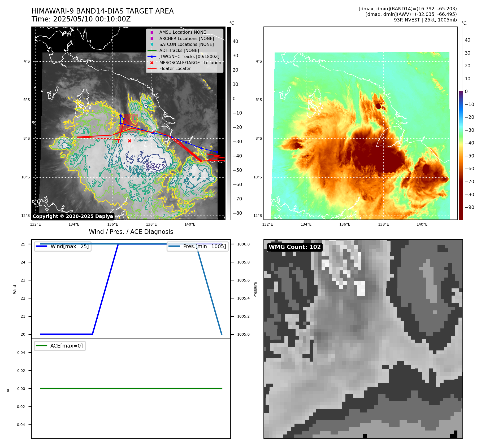Select the Time: 2025/05/10 00:10:00Z label

81,19
